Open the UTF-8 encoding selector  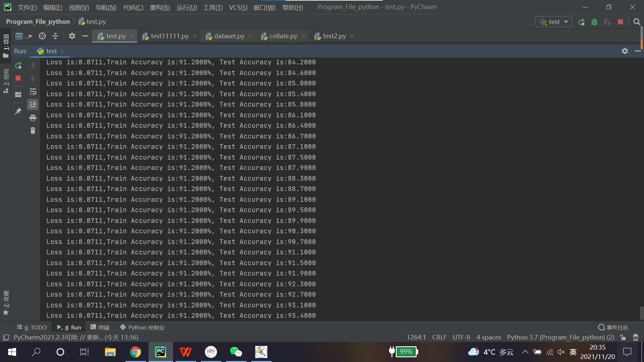(x=461, y=337)
